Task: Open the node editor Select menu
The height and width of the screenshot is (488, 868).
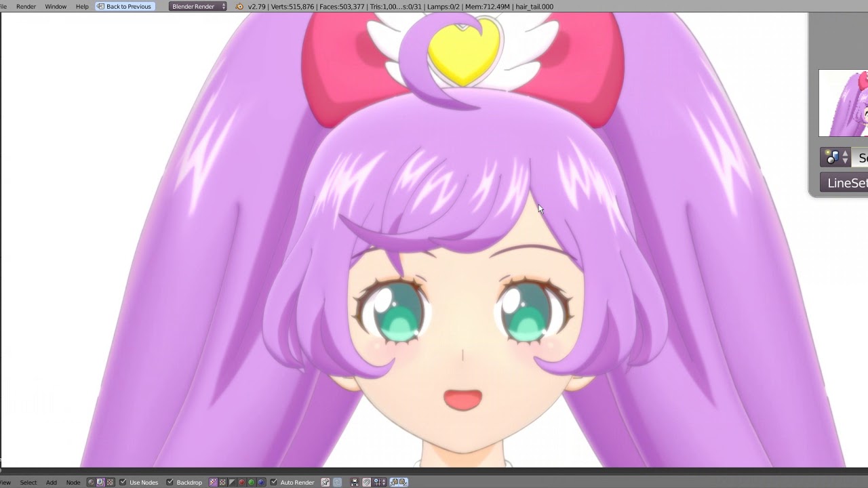Action: (28, 483)
